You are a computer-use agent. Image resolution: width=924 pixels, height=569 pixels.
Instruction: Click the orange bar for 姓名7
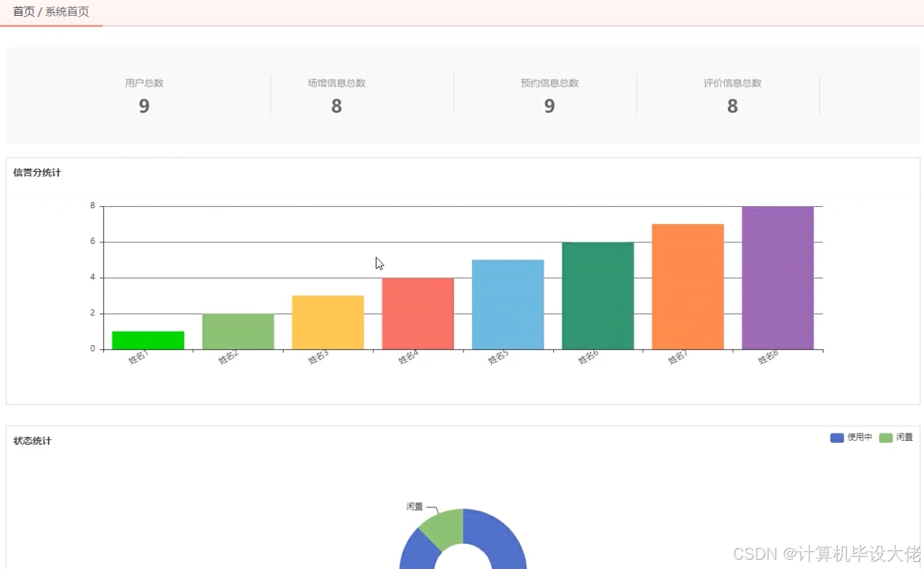pyautogui.click(x=688, y=287)
